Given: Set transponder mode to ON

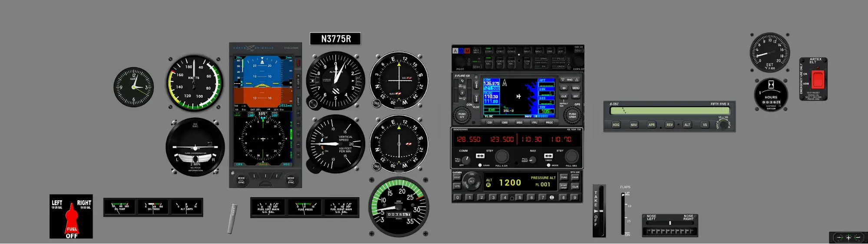Looking at the screenshot, I should click(x=472, y=174).
